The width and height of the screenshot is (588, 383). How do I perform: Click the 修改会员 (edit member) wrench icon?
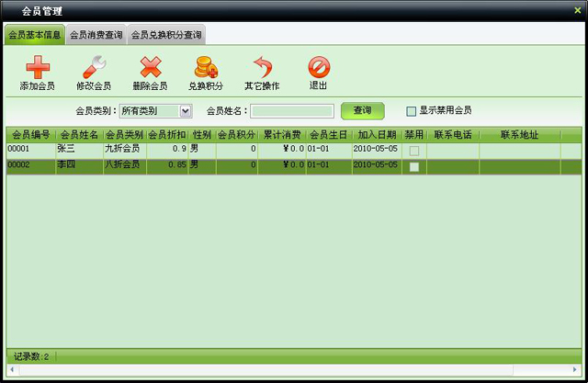94,67
